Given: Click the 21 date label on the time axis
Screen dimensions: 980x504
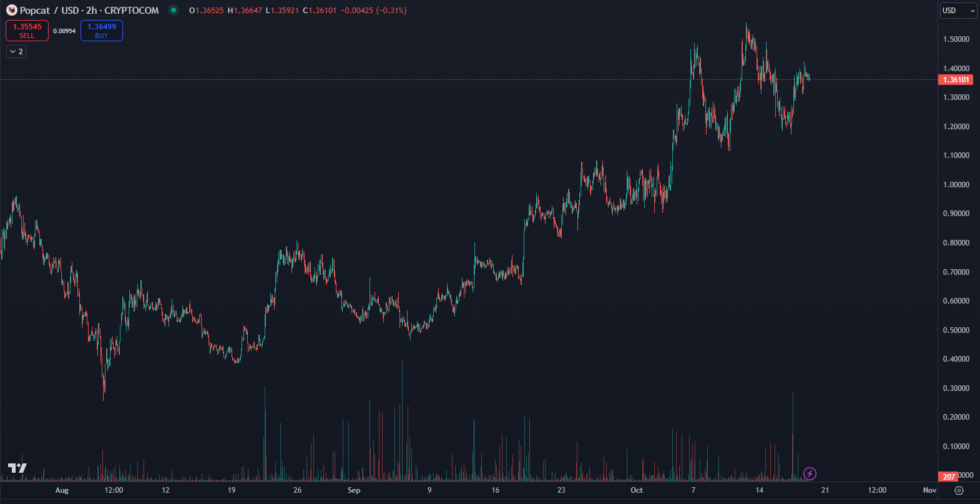Looking at the screenshot, I should coord(825,490).
